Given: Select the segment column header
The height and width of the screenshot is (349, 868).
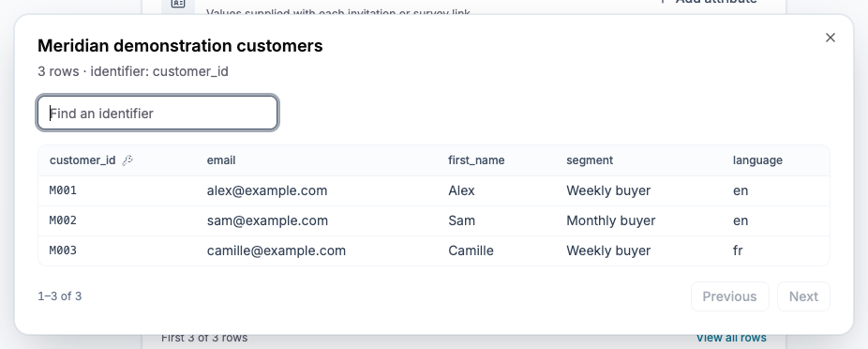Looking at the screenshot, I should click(590, 160).
